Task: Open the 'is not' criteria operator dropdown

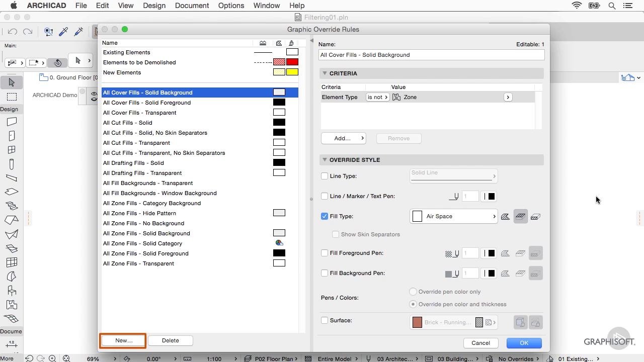Action: click(377, 97)
